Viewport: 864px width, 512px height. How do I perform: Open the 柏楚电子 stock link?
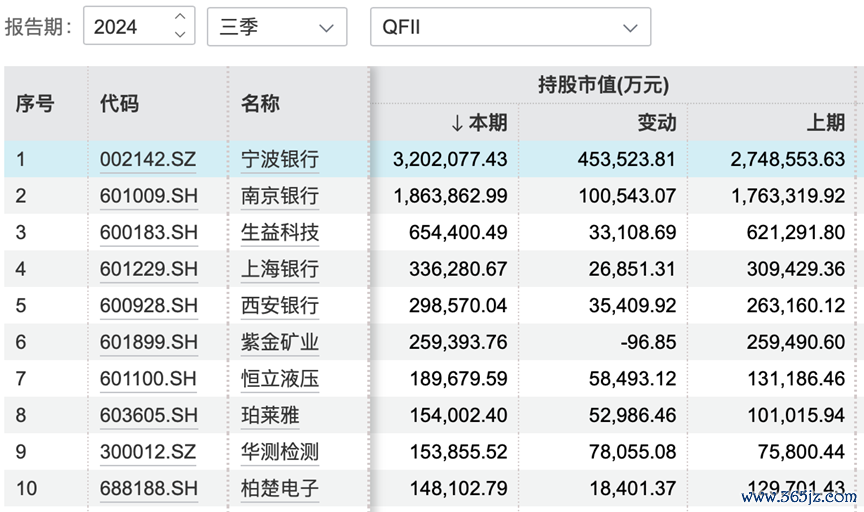[280, 488]
